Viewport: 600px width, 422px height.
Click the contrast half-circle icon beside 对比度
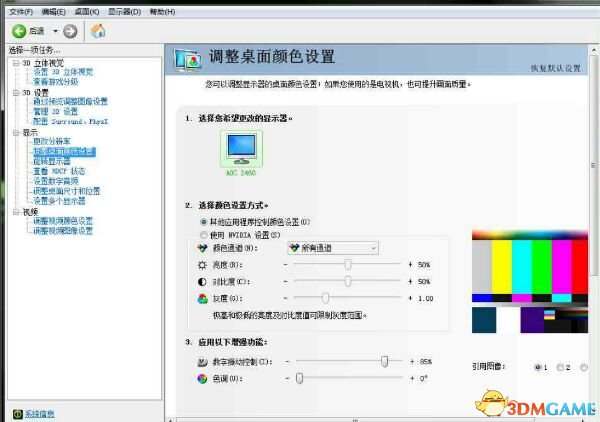point(202,282)
